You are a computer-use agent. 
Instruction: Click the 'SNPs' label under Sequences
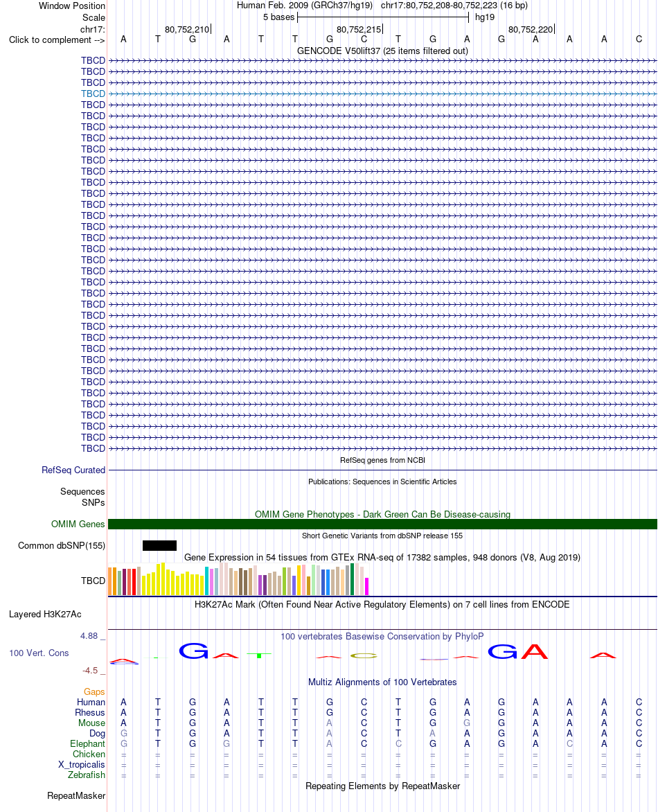[94, 502]
